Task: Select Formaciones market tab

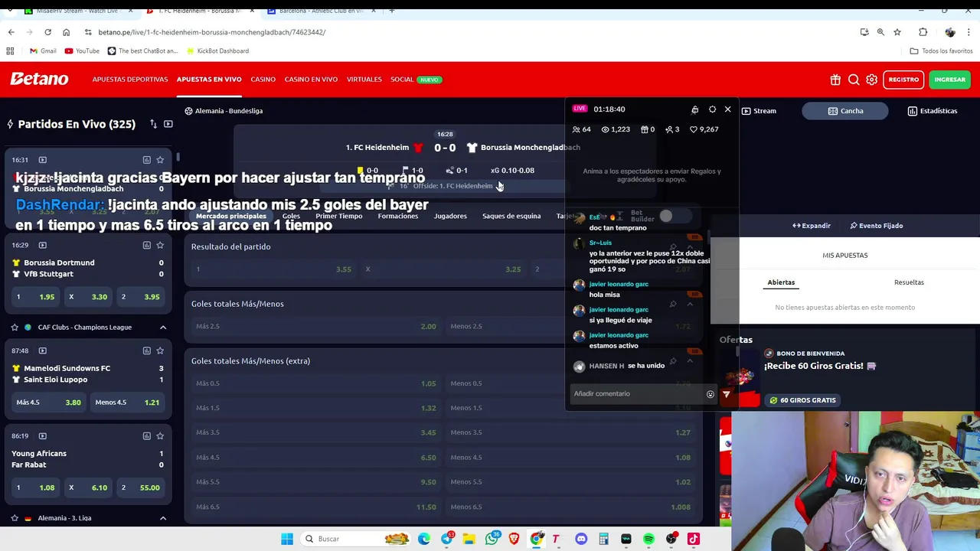Action: pos(398,217)
